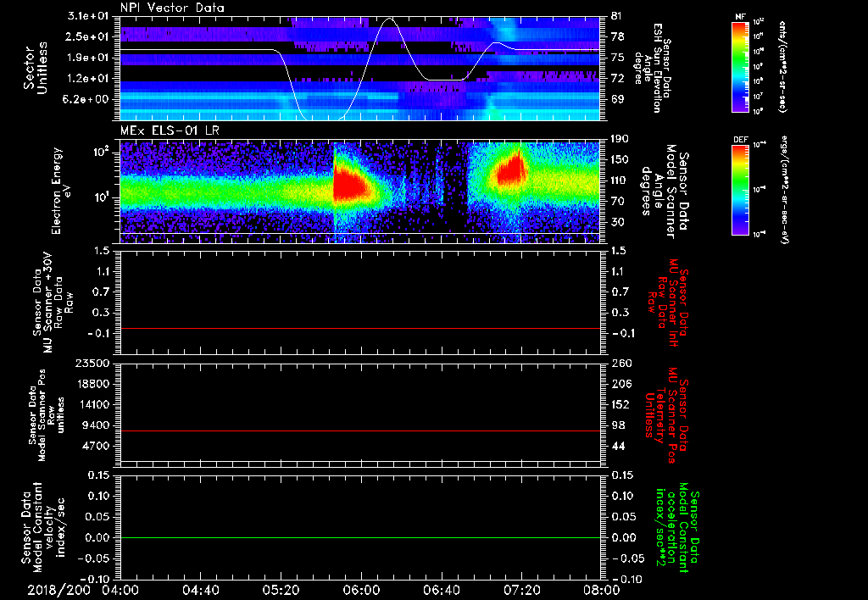
Task: Click the '9400' scanner position tick label
Action: click(x=95, y=425)
